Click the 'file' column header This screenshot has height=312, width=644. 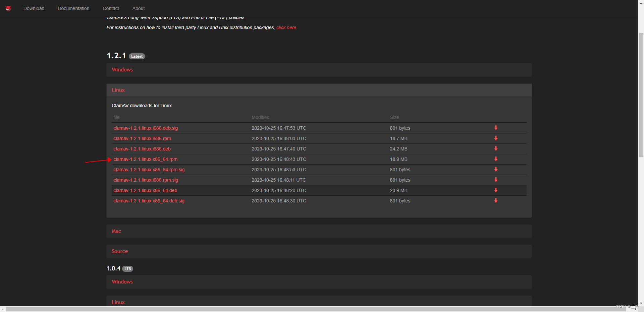[x=116, y=117]
